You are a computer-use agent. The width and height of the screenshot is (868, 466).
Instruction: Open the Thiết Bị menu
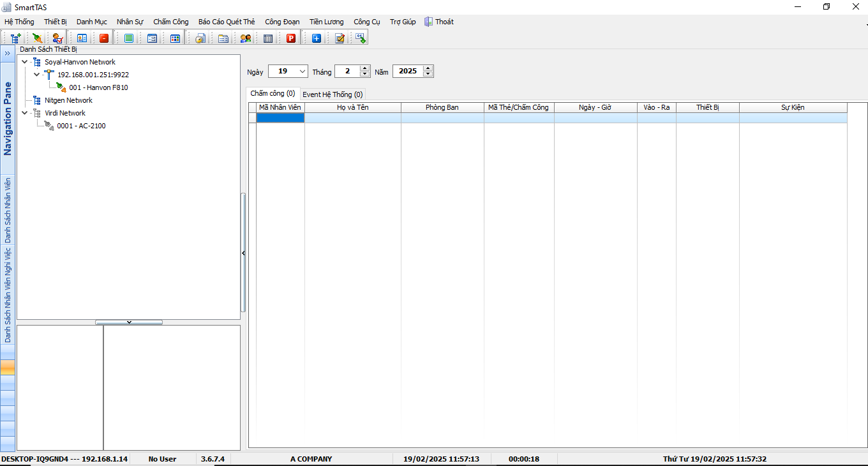coord(56,22)
